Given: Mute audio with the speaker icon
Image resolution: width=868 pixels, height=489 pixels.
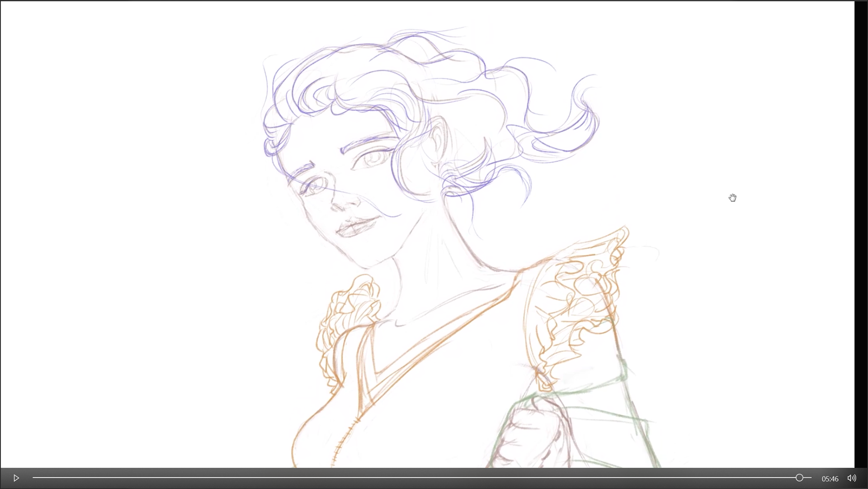Looking at the screenshot, I should 851,478.
